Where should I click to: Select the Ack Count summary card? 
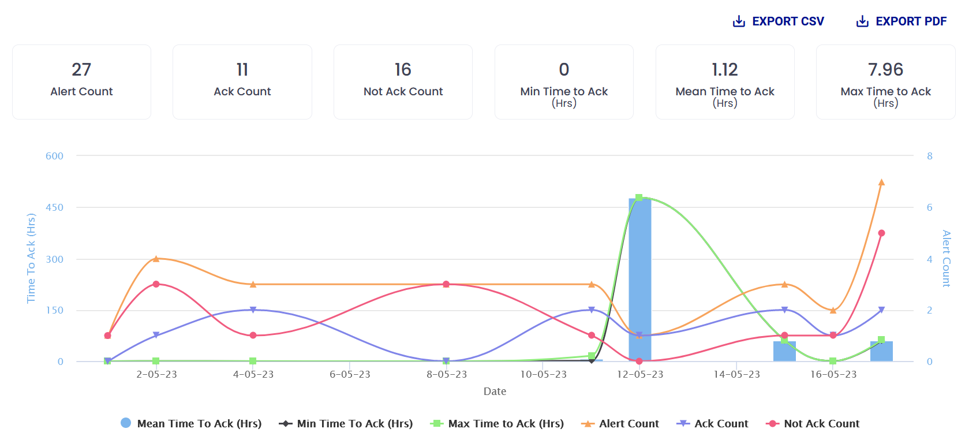[x=242, y=82]
